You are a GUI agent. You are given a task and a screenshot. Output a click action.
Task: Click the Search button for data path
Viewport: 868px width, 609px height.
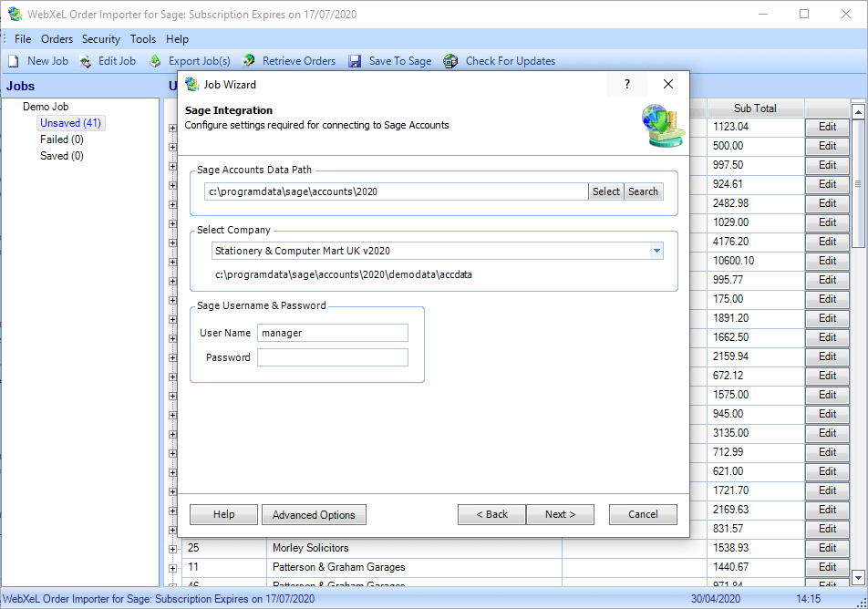[644, 191]
